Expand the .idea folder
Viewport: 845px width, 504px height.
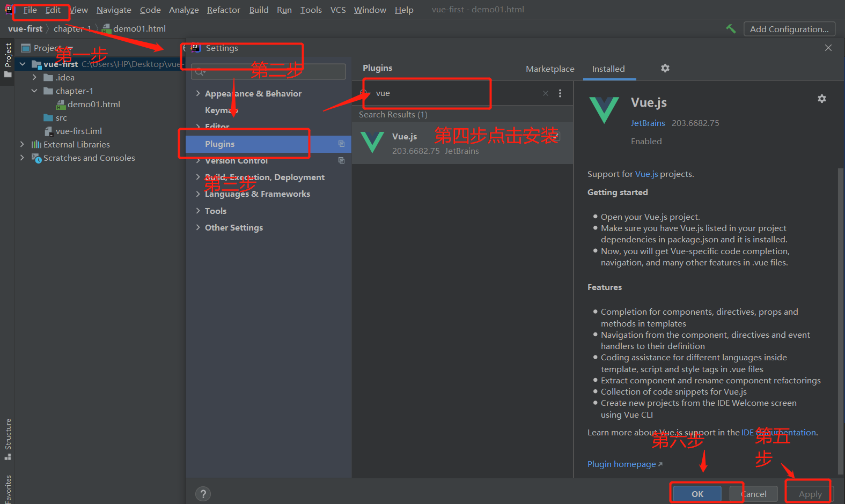point(34,78)
